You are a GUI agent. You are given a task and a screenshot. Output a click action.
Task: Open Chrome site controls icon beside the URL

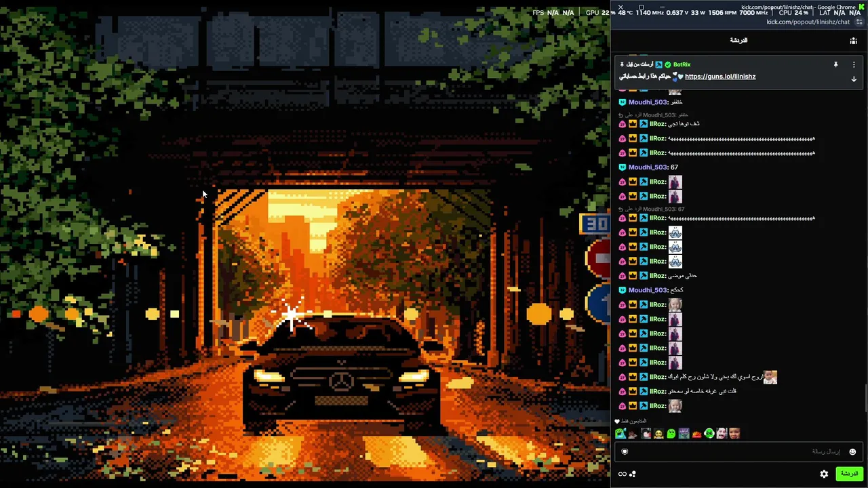point(859,22)
